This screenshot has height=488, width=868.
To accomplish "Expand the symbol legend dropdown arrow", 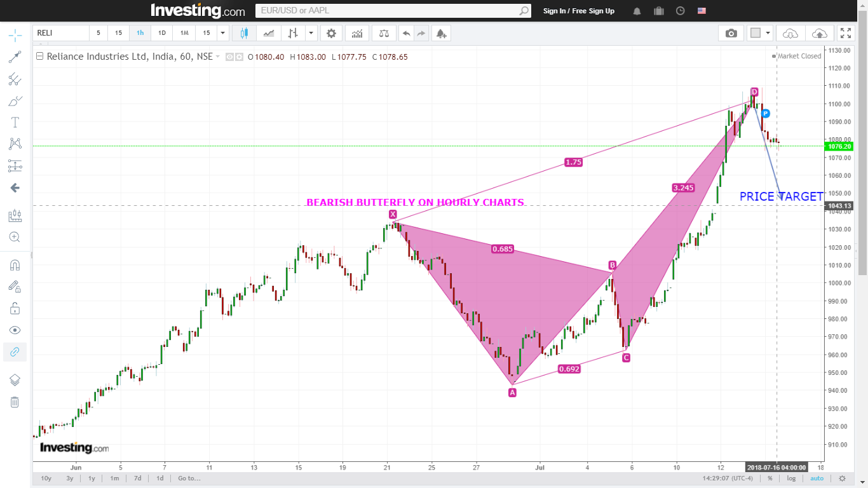I will [218, 57].
